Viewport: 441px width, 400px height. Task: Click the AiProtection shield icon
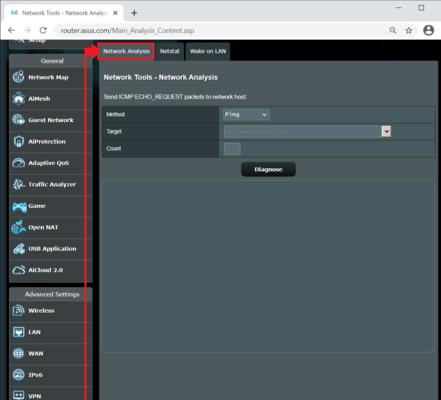coord(19,141)
